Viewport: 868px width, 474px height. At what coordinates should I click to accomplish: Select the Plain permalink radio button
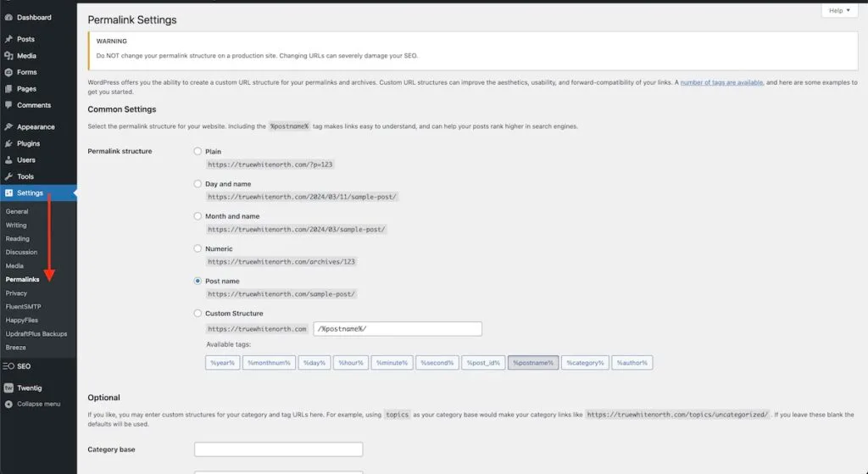coord(198,152)
